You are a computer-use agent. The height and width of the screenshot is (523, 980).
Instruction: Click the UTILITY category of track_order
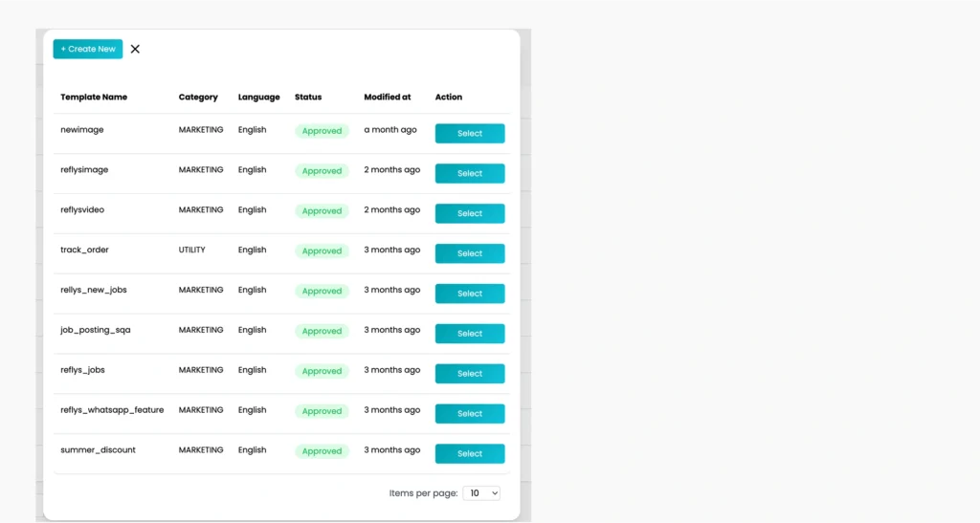point(191,250)
